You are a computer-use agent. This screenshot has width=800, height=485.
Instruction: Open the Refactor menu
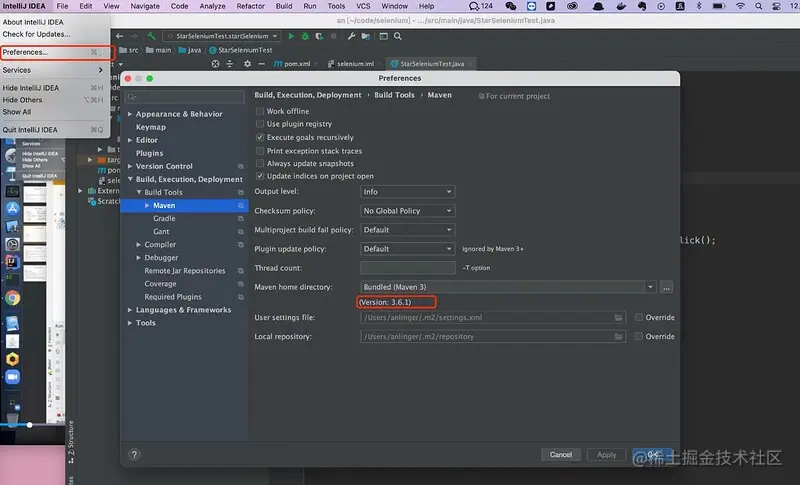[251, 6]
